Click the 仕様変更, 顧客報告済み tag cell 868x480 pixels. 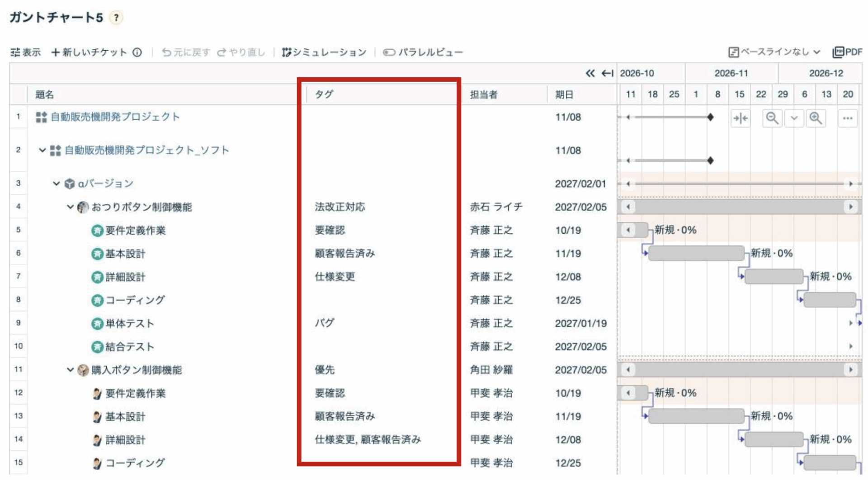point(368,439)
